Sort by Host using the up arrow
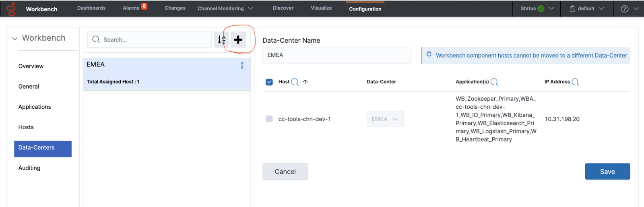 [x=305, y=82]
